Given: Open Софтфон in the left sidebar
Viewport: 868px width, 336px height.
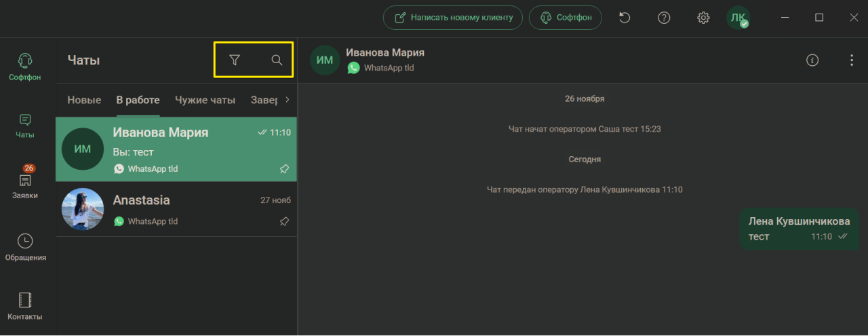Looking at the screenshot, I should pyautogui.click(x=25, y=67).
